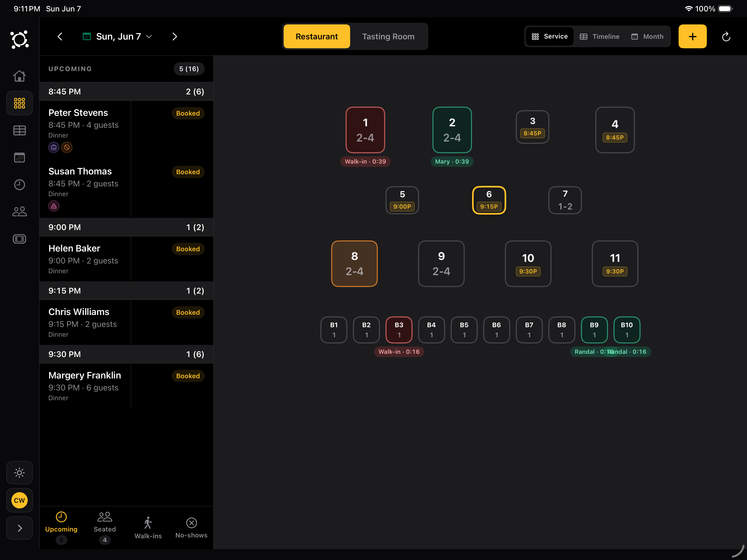Click the Walk-in · 0:16 label
Screen dimensions: 747x560
[x=399, y=352]
